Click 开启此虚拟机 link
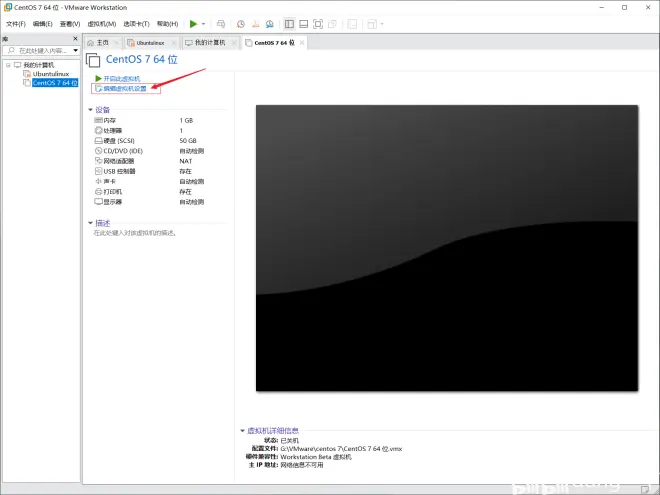Viewport: 660px width, 495px height. click(x=122, y=79)
